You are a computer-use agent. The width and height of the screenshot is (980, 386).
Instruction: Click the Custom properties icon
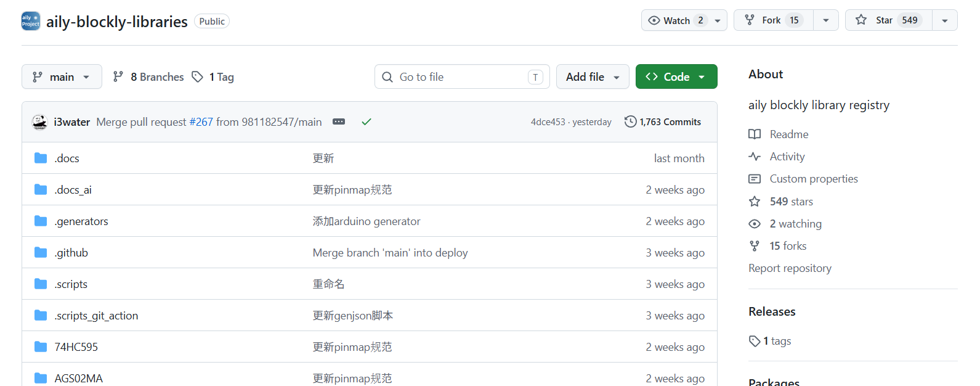click(x=755, y=179)
